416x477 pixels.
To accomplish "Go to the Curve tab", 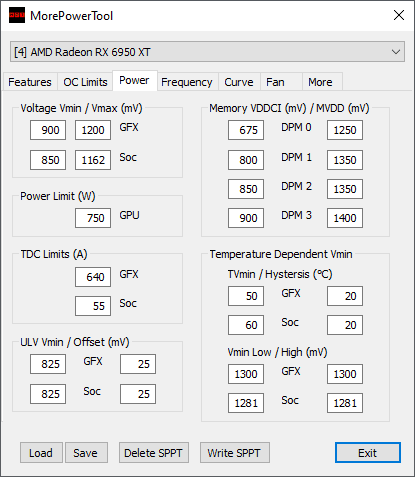I will point(239,82).
